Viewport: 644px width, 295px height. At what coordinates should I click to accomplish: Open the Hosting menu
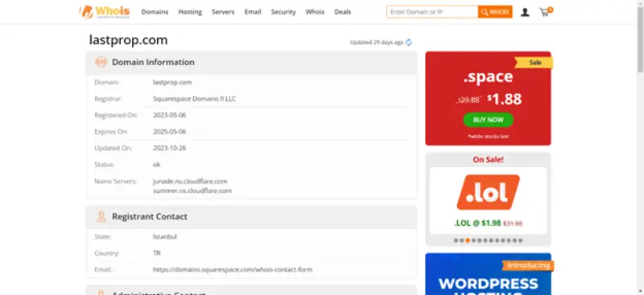coord(190,12)
